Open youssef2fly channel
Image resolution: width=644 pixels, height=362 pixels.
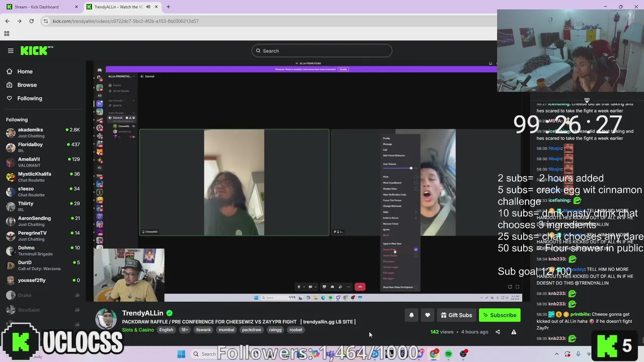[43, 280]
